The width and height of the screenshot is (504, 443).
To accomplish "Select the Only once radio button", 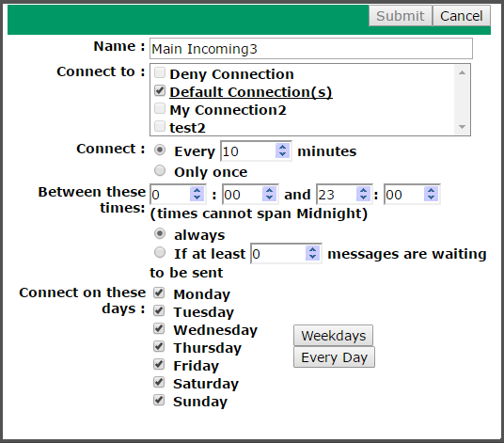I will (x=160, y=170).
